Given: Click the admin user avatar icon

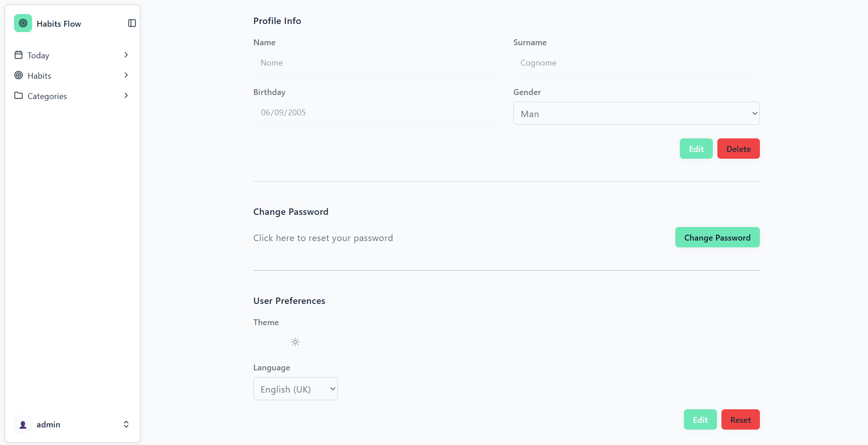Looking at the screenshot, I should [x=23, y=424].
